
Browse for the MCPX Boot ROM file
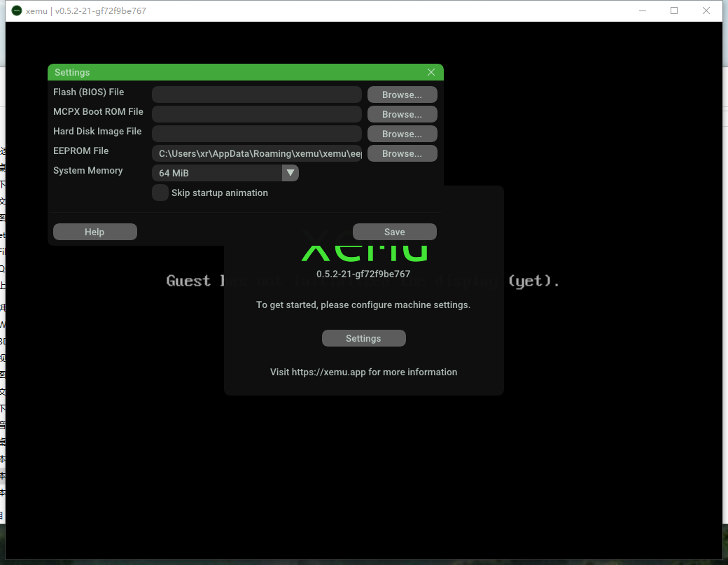coord(402,114)
